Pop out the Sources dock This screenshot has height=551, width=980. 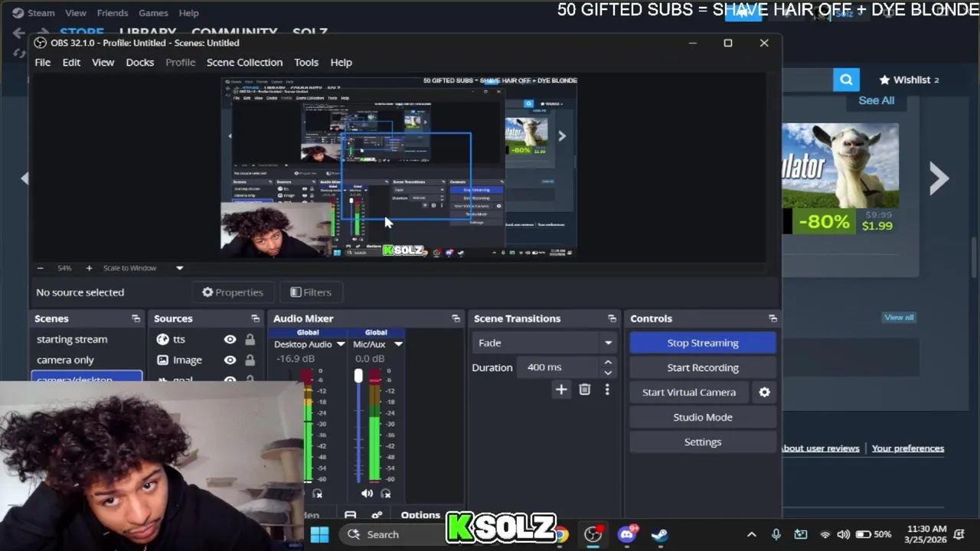click(255, 318)
